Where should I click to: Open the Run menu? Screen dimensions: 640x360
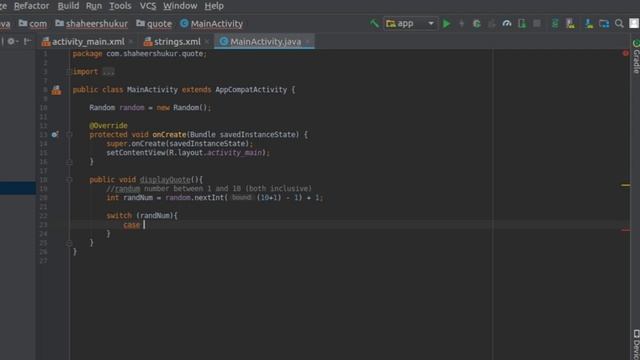(94, 6)
